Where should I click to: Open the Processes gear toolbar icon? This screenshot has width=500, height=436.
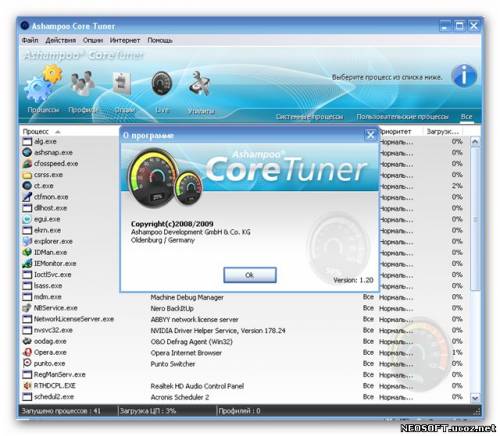click(x=43, y=83)
